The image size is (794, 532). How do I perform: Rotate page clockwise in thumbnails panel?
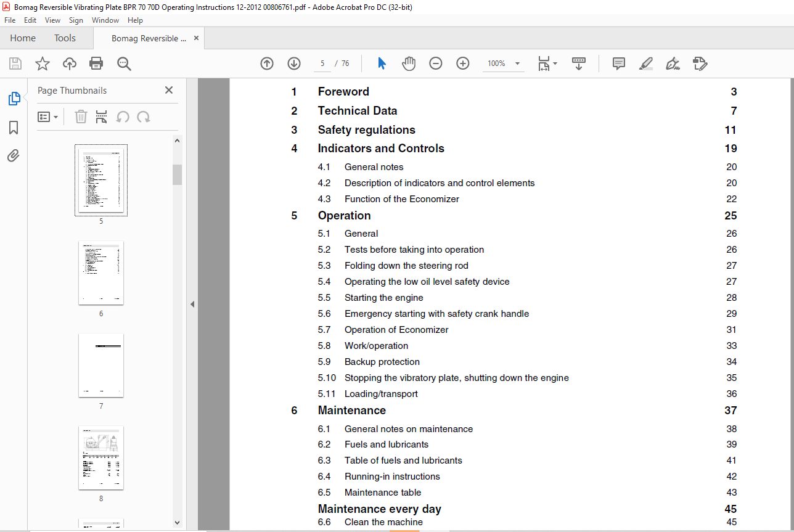[144, 117]
